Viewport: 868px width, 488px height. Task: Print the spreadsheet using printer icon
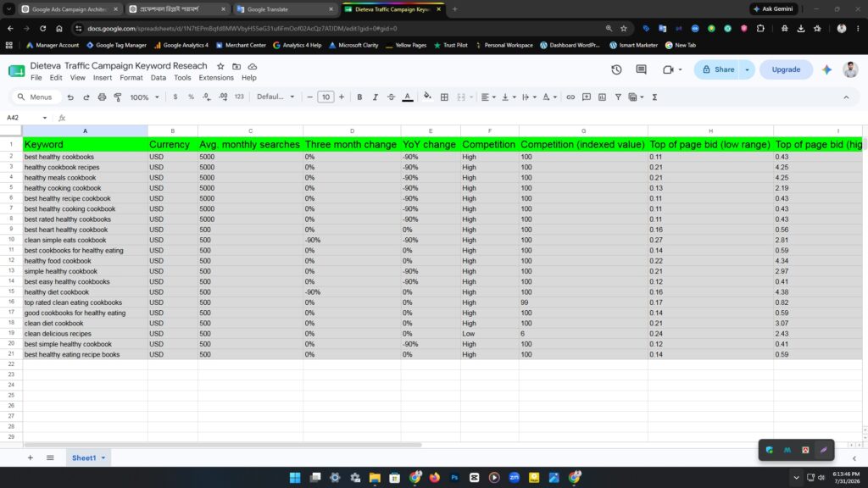click(102, 97)
